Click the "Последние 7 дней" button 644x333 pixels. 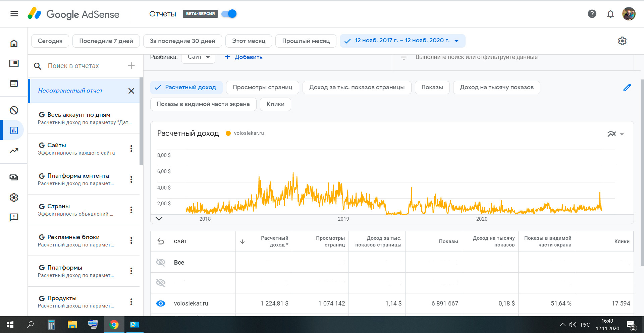106,41
